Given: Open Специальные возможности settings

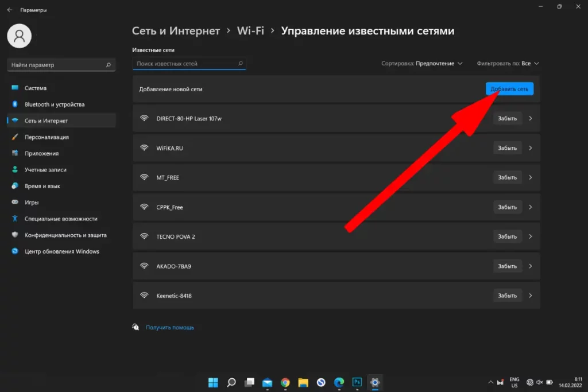Looking at the screenshot, I should pos(61,219).
